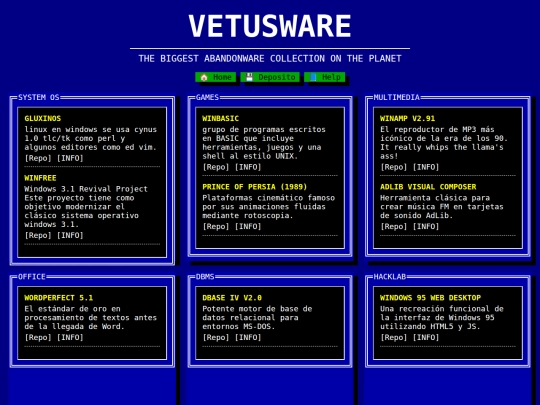The width and height of the screenshot is (540, 405).
Task: Click the house icon in Home button
Action: coord(204,77)
